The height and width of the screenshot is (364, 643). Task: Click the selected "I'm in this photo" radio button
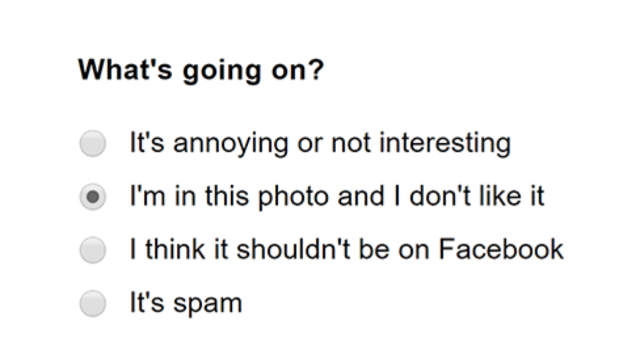point(92,197)
